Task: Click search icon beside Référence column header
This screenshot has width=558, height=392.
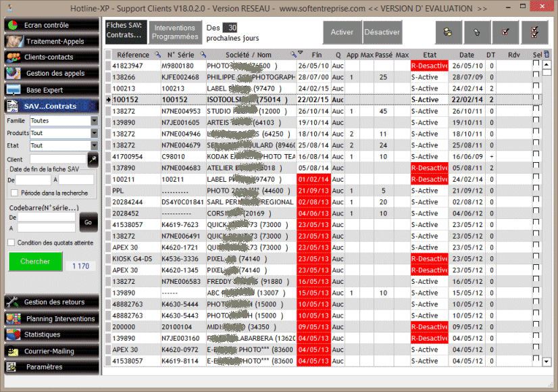Action: [x=157, y=55]
